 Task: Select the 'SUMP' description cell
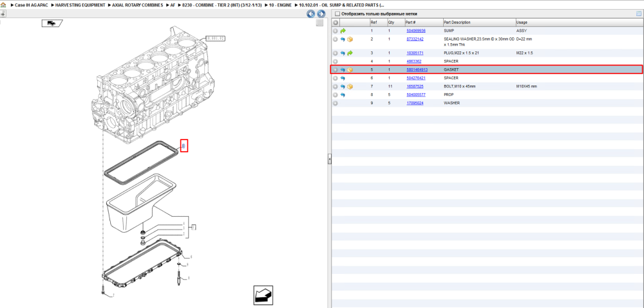[x=449, y=31]
